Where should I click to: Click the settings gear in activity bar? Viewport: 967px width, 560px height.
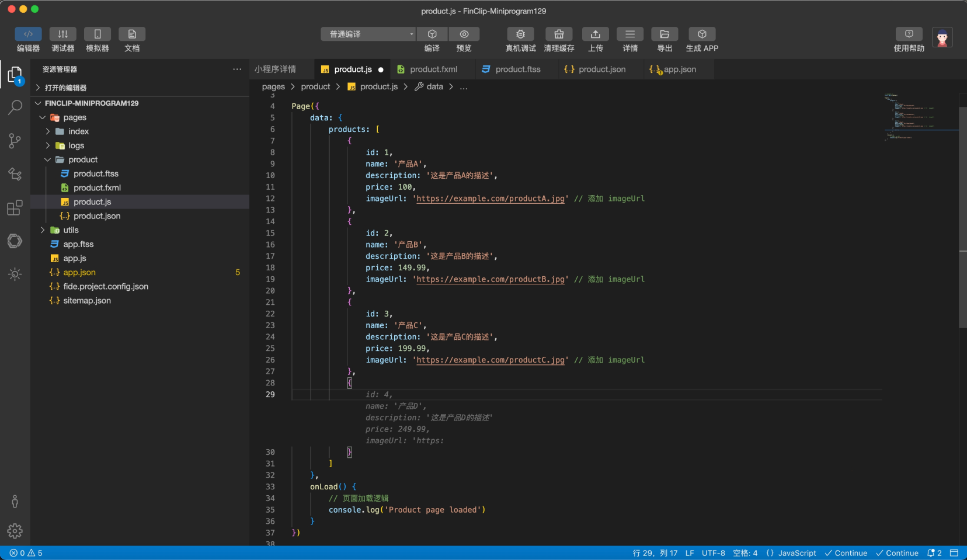pyautogui.click(x=15, y=530)
